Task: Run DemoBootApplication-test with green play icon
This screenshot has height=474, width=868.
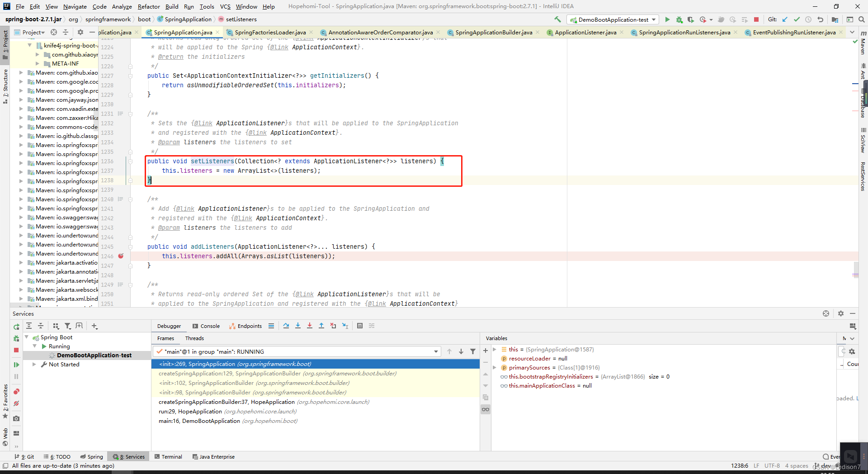Action: [667, 19]
